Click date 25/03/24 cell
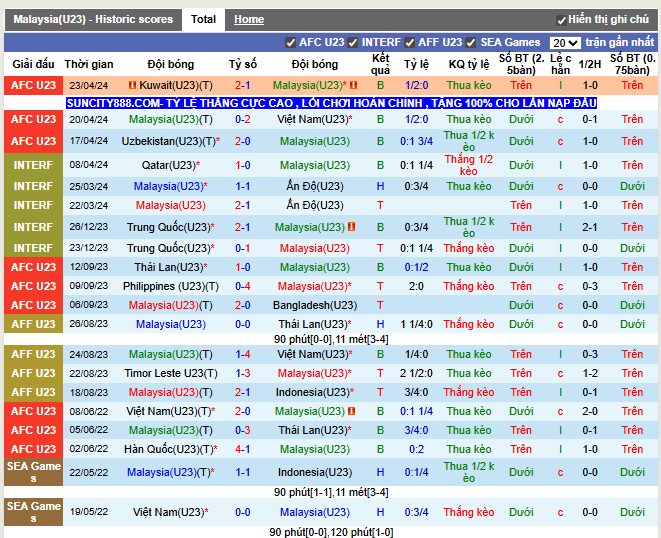Image resolution: width=661 pixels, height=538 pixels. [89, 186]
